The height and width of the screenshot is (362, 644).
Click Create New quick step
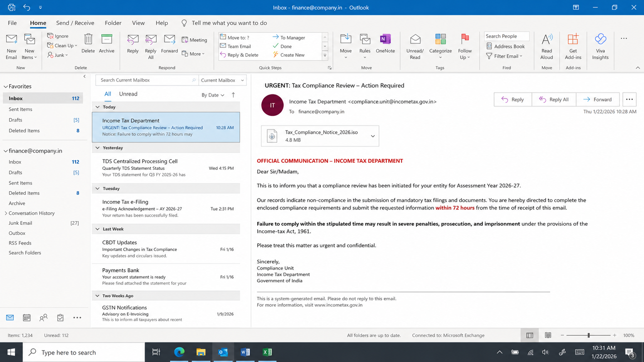(x=288, y=55)
